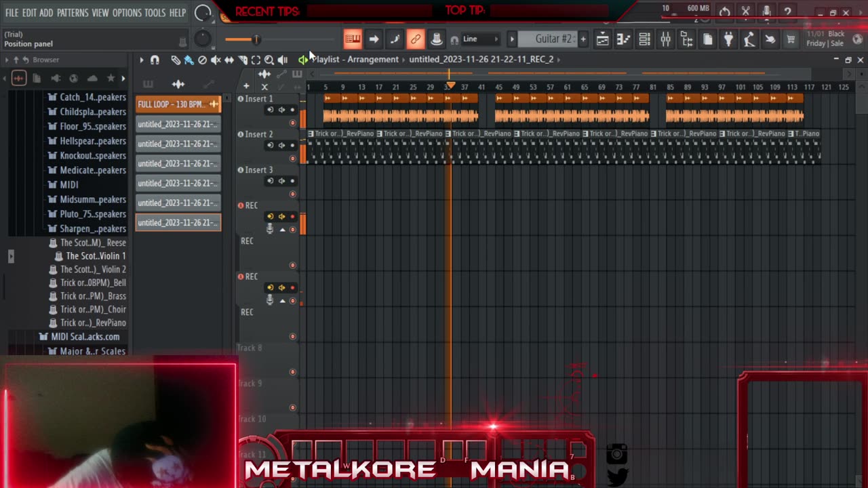This screenshot has height=488, width=868.
Task: Open the Playlist view
Action: (602, 39)
